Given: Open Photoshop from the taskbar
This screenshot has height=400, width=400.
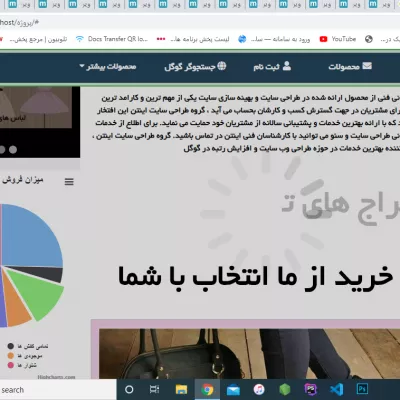Looking at the screenshot, I should pos(362,389).
